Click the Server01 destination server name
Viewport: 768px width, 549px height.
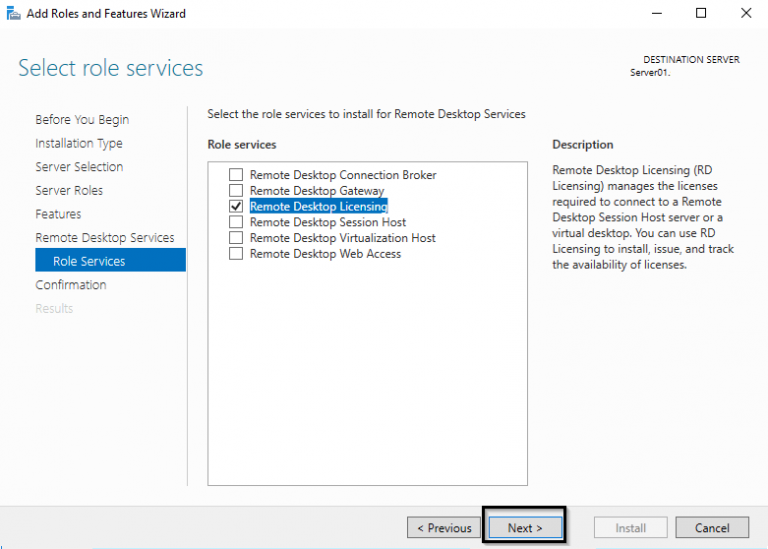coord(650,72)
